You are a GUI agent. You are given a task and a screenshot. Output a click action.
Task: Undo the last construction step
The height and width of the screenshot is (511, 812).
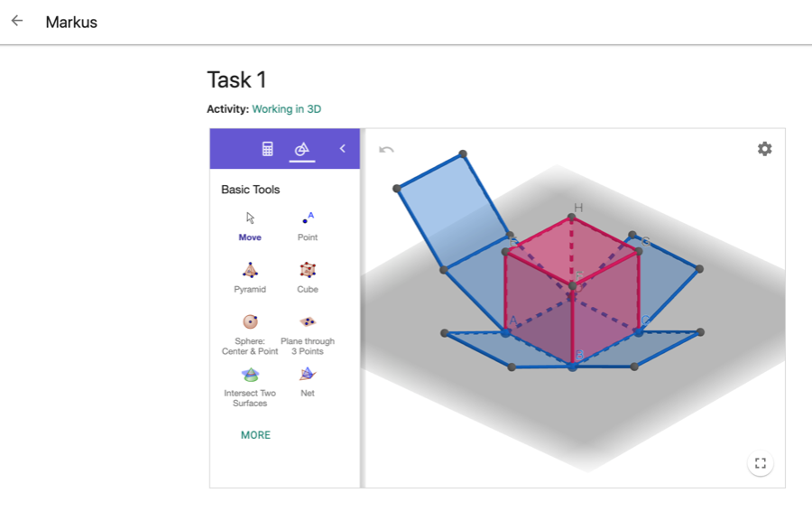386,150
